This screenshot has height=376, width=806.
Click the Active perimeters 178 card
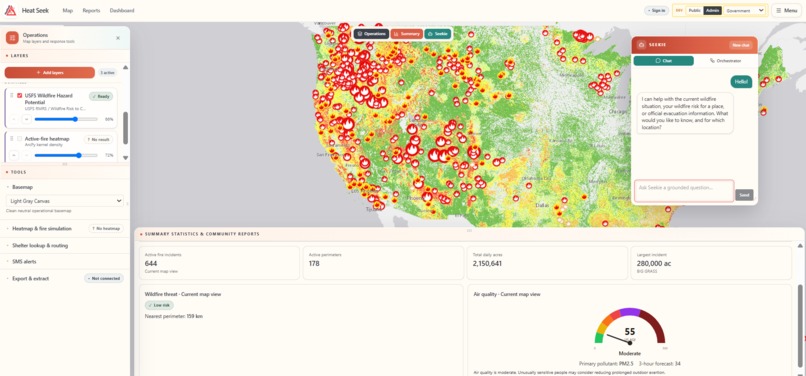383,263
